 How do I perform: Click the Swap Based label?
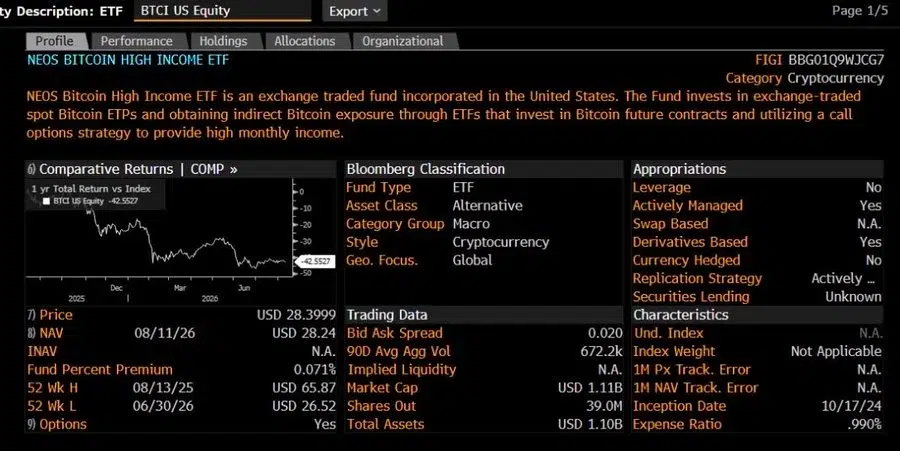[x=670, y=224]
